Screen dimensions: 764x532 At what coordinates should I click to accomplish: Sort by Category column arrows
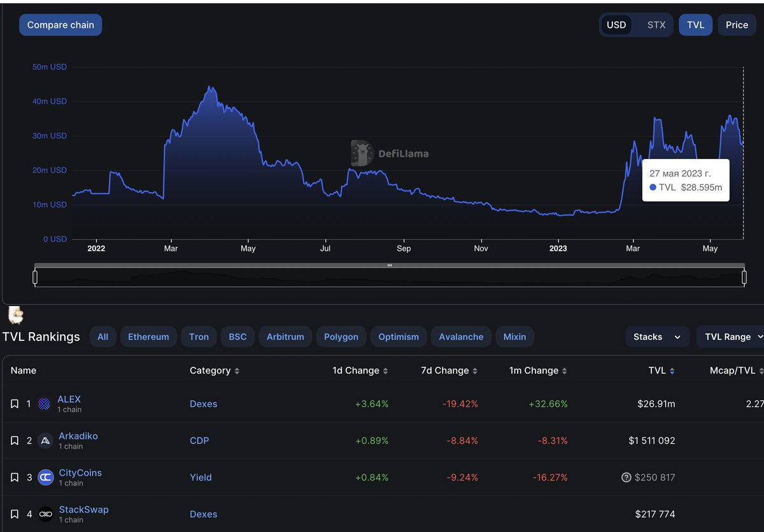click(237, 371)
